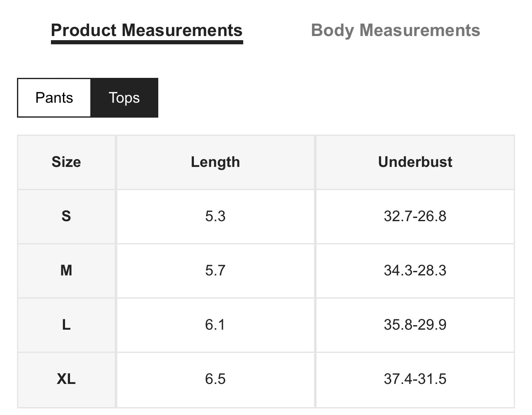
Task: Switch to Product Measurements tab
Action: click(147, 31)
